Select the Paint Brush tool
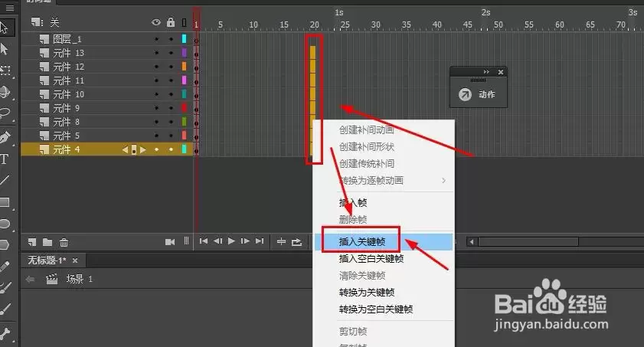This screenshot has width=644, height=347. [x=5, y=287]
